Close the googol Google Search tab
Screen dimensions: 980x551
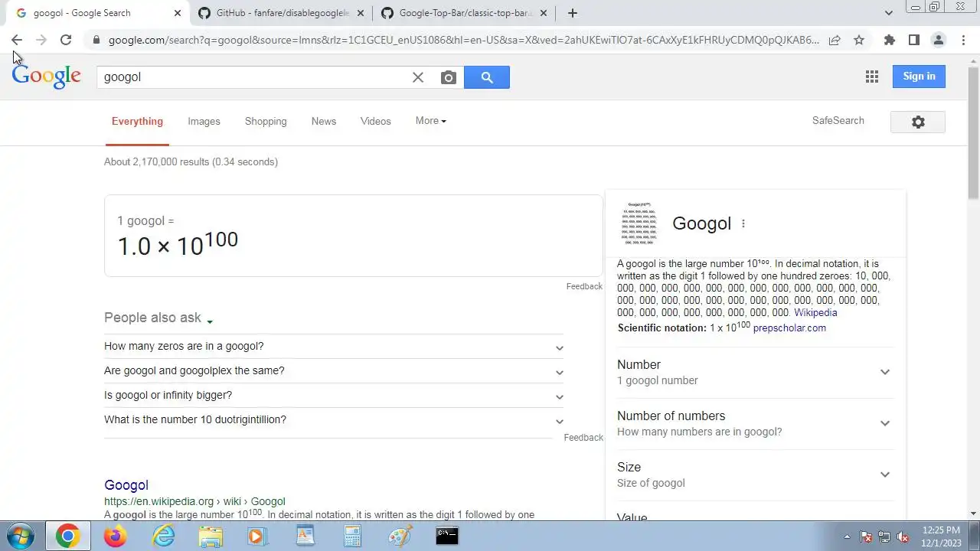click(178, 13)
